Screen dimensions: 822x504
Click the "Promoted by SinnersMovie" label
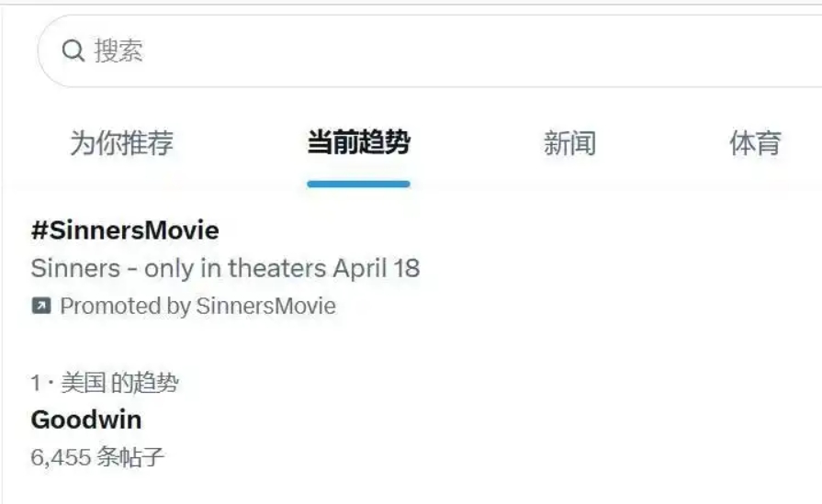pos(197,307)
